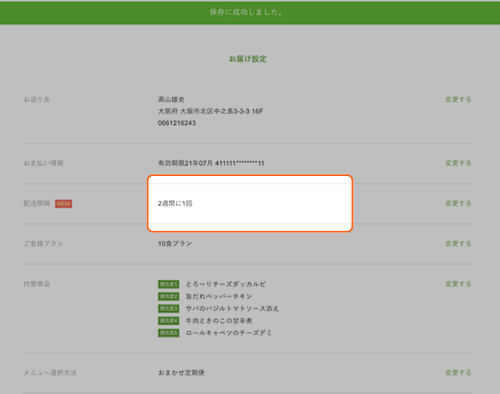Click the 配送間隔 label
The image size is (500, 394).
pyautogui.click(x=37, y=203)
